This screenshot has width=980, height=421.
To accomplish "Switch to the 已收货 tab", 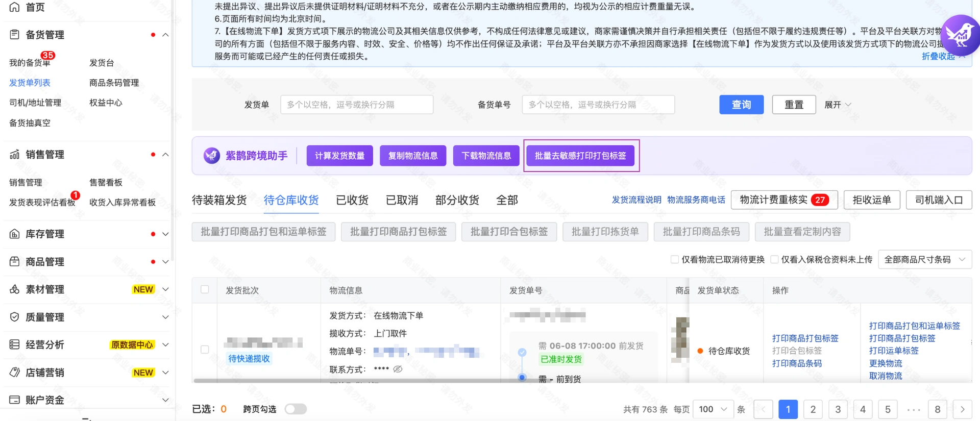I will tap(352, 200).
